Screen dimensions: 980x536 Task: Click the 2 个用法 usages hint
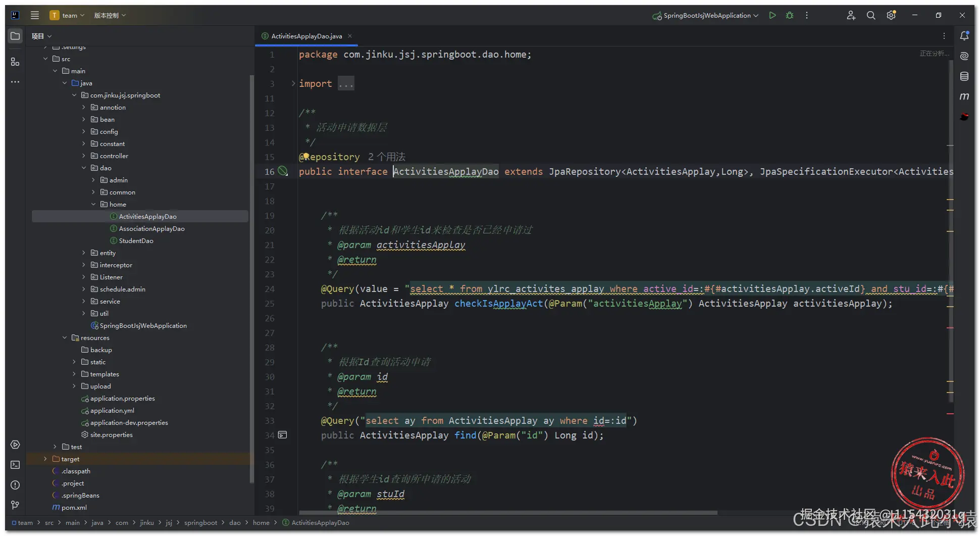(387, 157)
